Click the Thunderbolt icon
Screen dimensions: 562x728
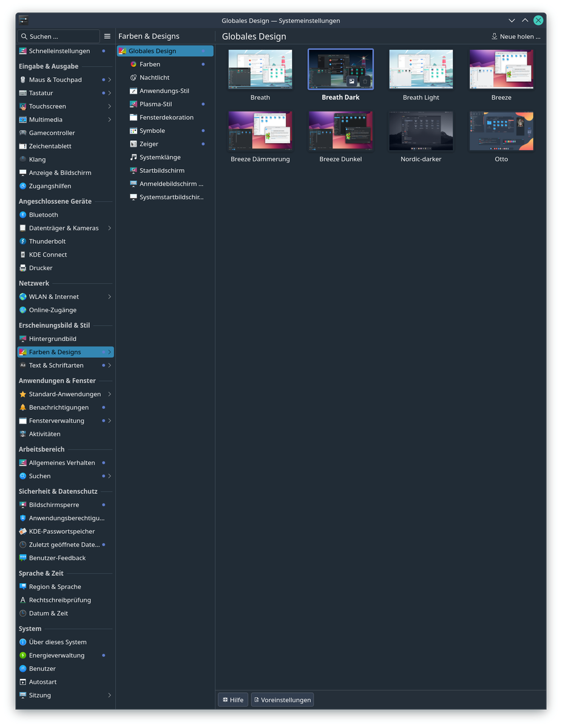point(23,241)
